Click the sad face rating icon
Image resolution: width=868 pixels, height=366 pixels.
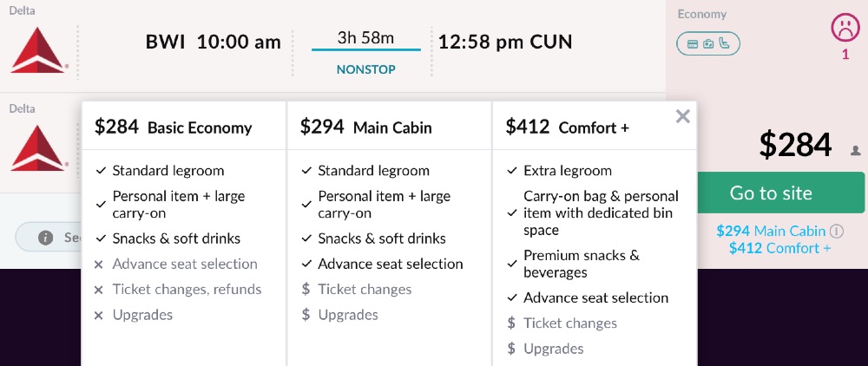(x=845, y=29)
